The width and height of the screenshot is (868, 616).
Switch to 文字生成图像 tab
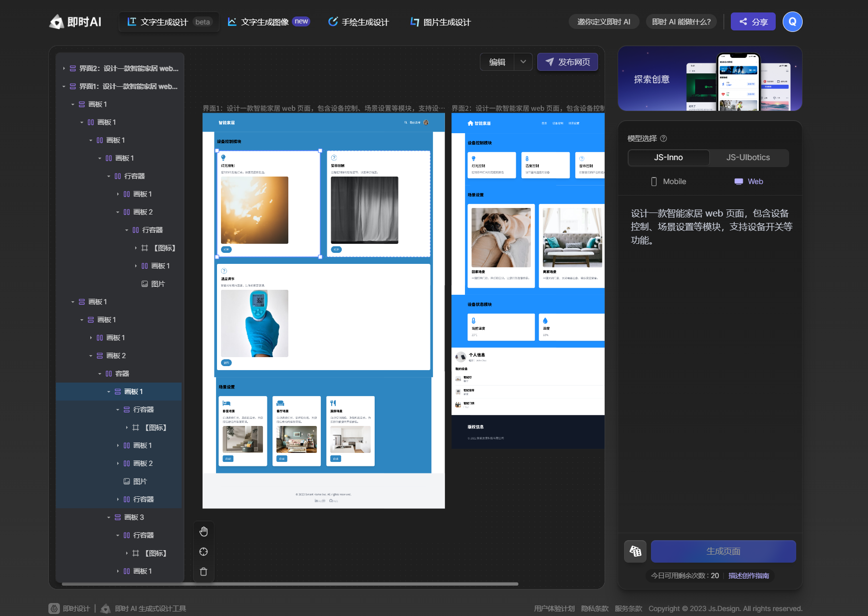pyautogui.click(x=268, y=22)
